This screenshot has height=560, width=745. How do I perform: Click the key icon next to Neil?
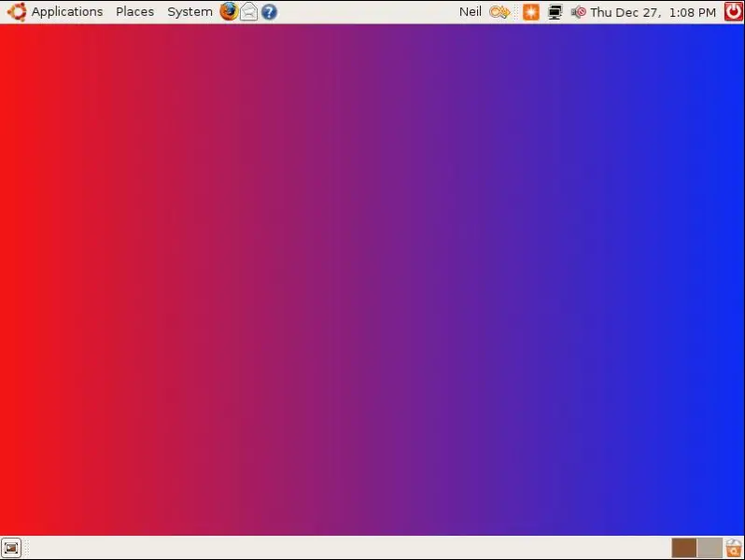tap(499, 12)
